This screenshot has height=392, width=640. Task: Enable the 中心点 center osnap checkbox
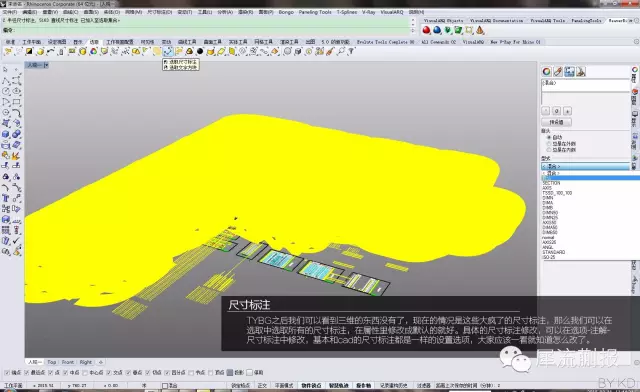85,372
